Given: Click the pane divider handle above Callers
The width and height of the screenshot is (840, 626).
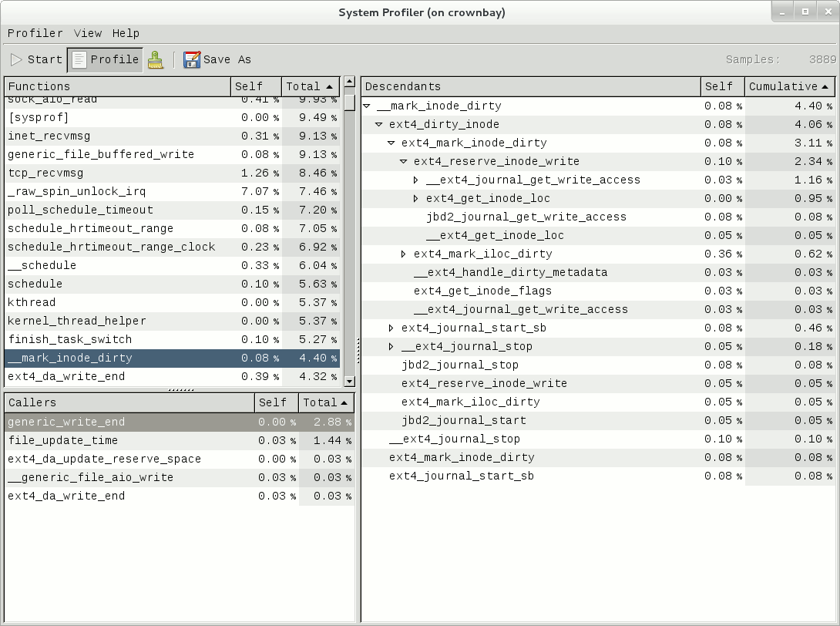Looking at the screenshot, I should [180, 390].
